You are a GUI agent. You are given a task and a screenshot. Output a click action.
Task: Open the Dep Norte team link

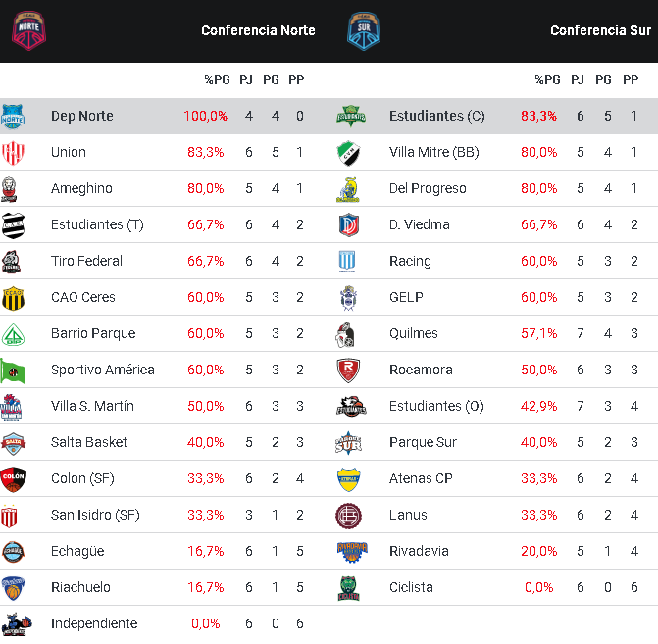tap(82, 116)
